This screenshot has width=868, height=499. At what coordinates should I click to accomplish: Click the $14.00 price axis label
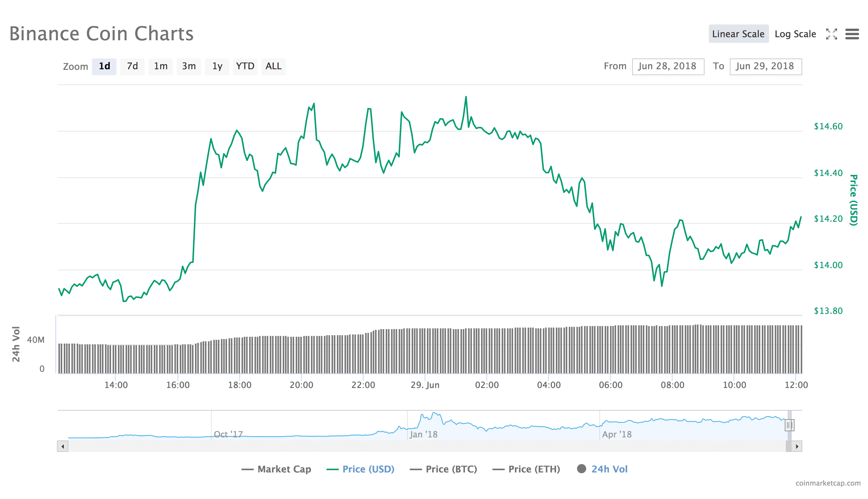click(828, 265)
